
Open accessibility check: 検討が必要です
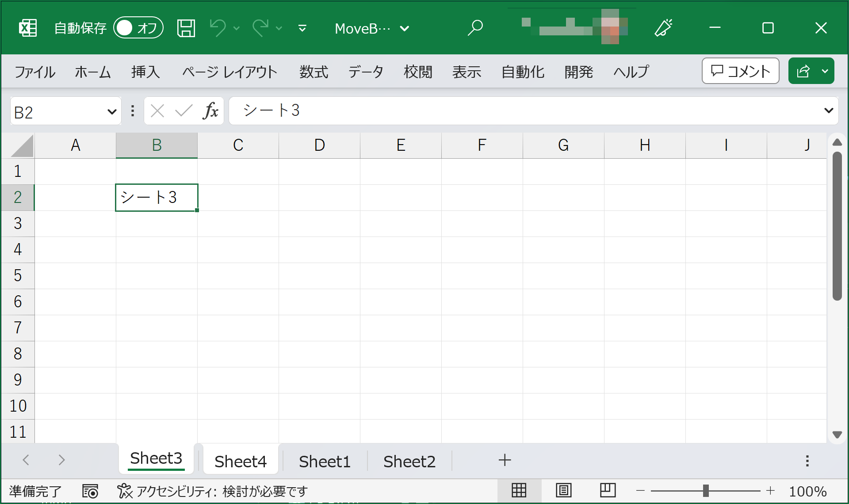coord(212,491)
